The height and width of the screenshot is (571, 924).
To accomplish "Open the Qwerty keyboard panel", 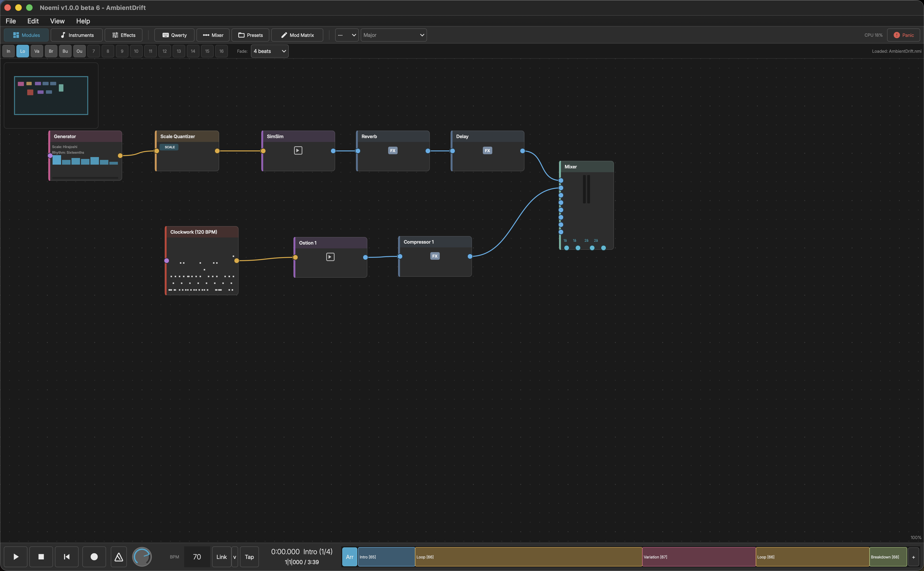I will pyautogui.click(x=174, y=35).
